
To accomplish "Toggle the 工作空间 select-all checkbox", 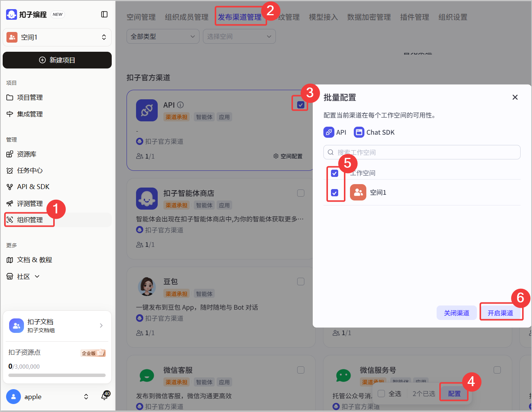I will pos(334,173).
